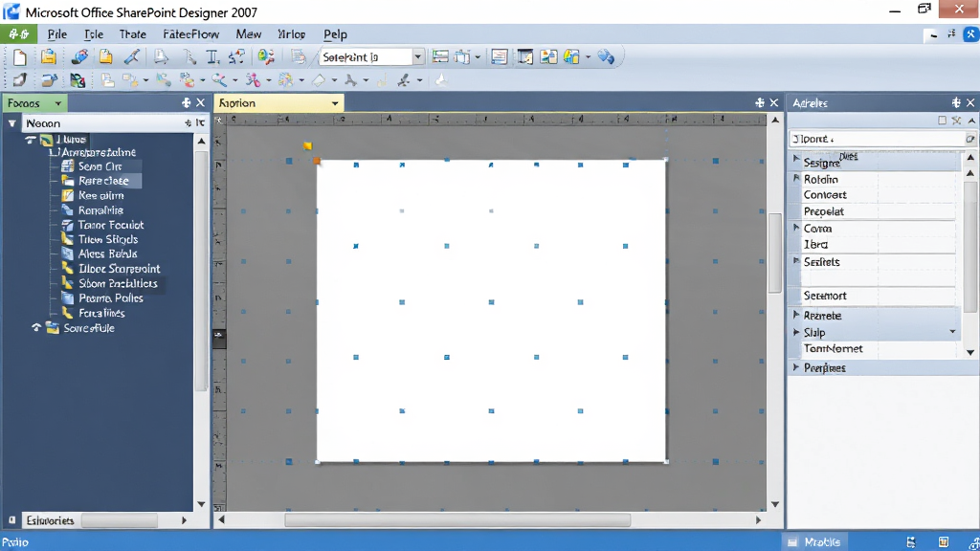The image size is (980, 551).
Task: Collapse the Neoon header triangle
Action: [11, 123]
